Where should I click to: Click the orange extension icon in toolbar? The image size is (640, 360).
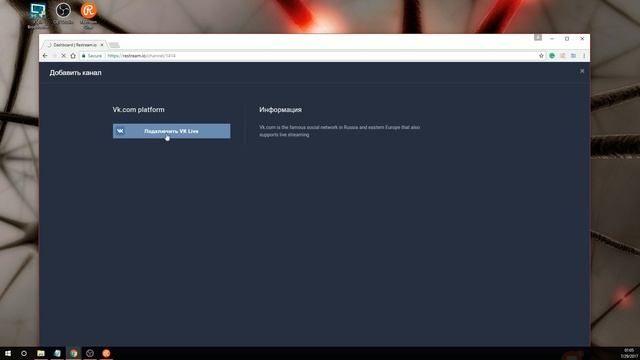562,56
